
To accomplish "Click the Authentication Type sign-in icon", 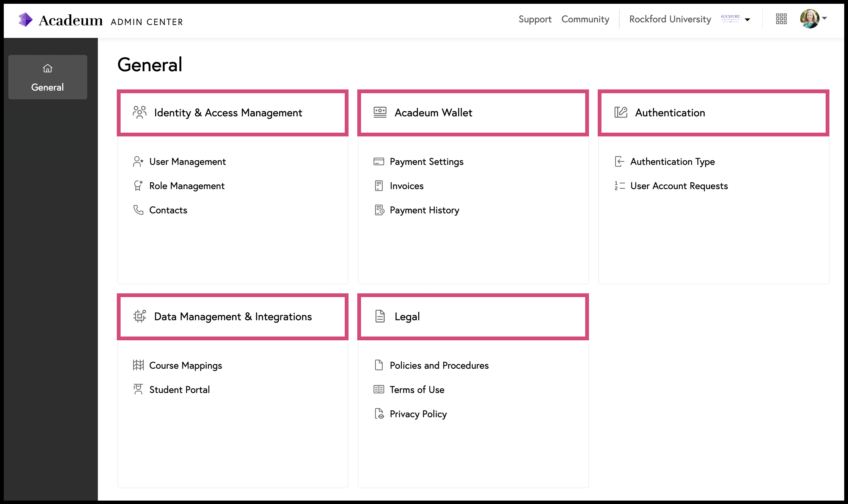I will tap(619, 162).
